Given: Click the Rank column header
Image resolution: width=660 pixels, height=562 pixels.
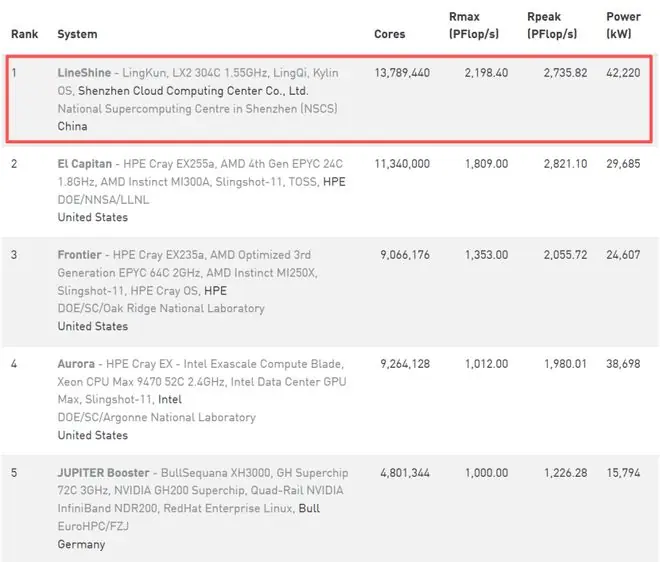Looking at the screenshot, I should click(x=24, y=34).
